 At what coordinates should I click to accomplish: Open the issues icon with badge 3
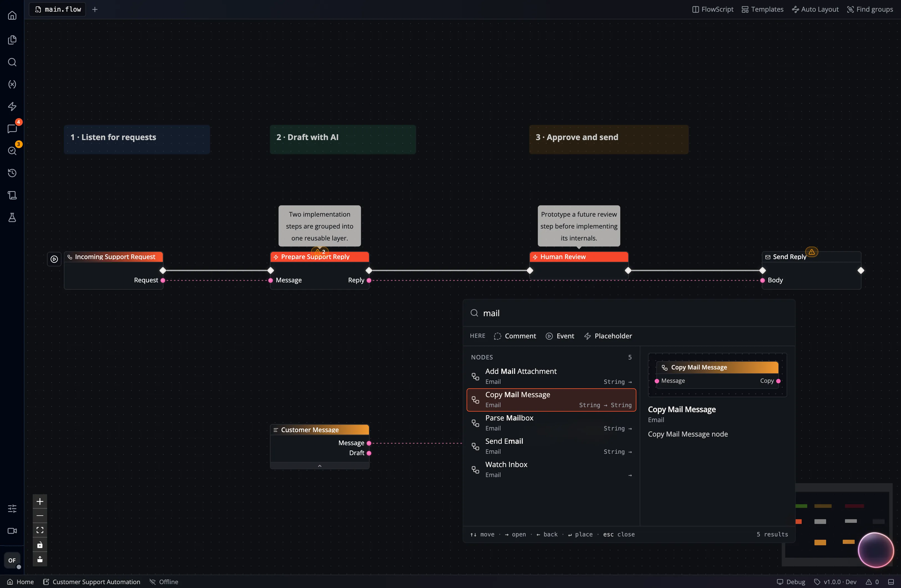(x=12, y=151)
